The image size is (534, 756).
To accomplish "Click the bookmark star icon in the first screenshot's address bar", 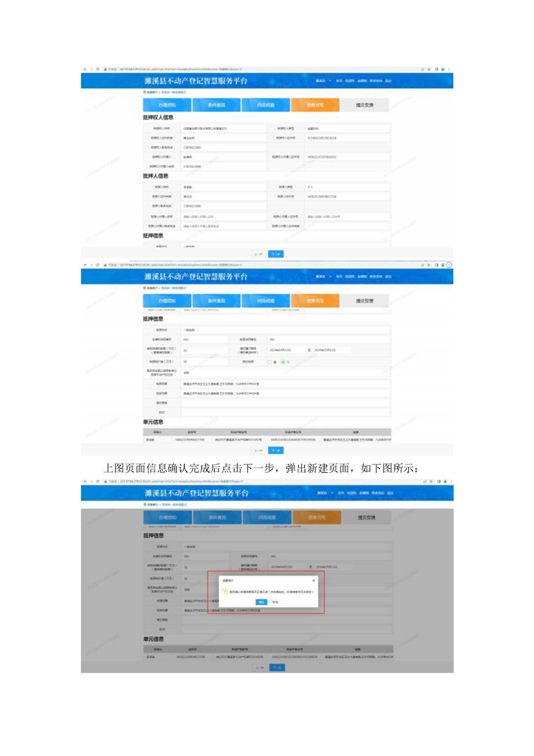I will [x=429, y=69].
